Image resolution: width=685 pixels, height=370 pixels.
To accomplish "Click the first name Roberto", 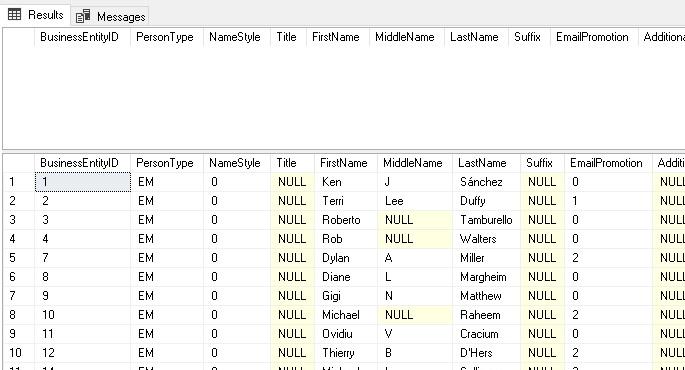I will (x=341, y=220).
